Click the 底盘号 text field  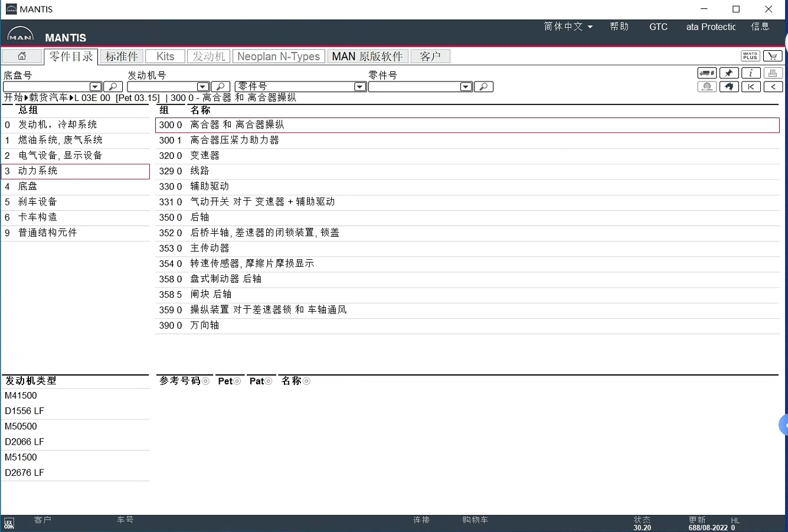click(47, 87)
